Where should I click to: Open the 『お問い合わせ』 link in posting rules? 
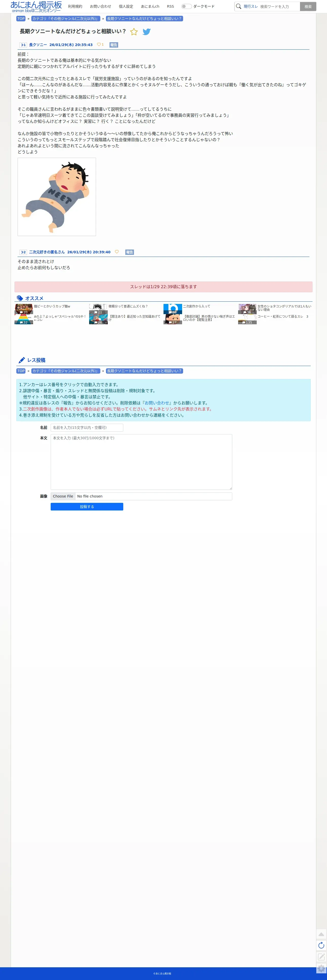[x=157, y=403]
